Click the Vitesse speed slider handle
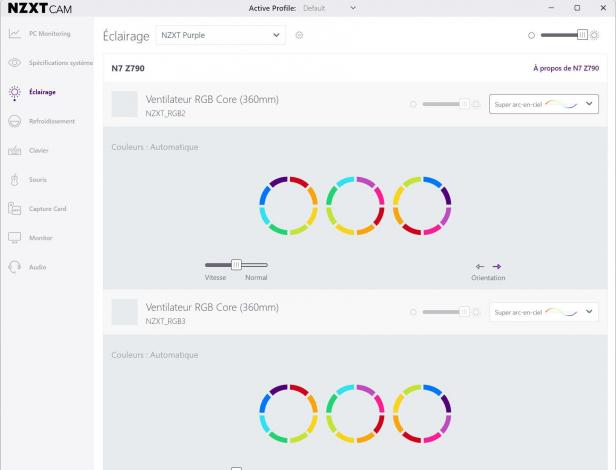616x470 pixels. click(236, 265)
